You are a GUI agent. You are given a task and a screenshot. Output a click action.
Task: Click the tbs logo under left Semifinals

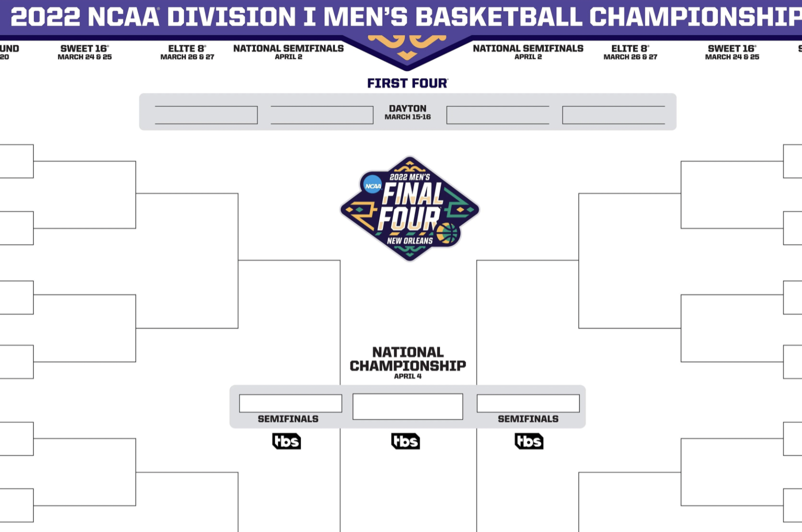coord(286,441)
